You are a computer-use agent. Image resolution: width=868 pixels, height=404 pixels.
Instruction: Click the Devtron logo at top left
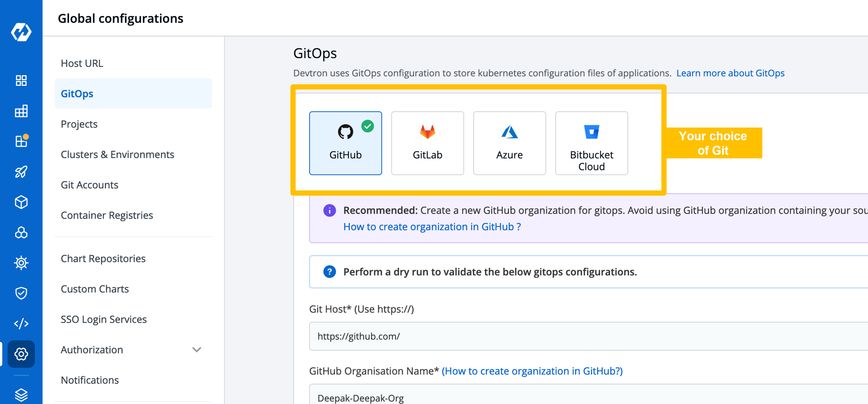21,32
